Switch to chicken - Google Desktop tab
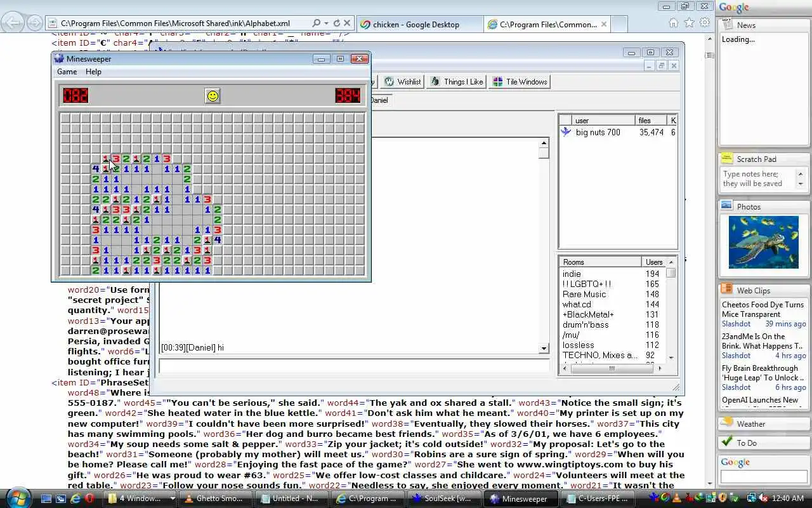Screen dimensions: 812x508 419,24
